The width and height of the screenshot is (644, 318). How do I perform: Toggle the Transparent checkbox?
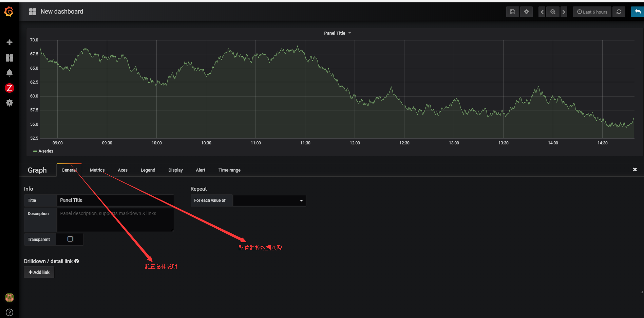click(x=70, y=239)
